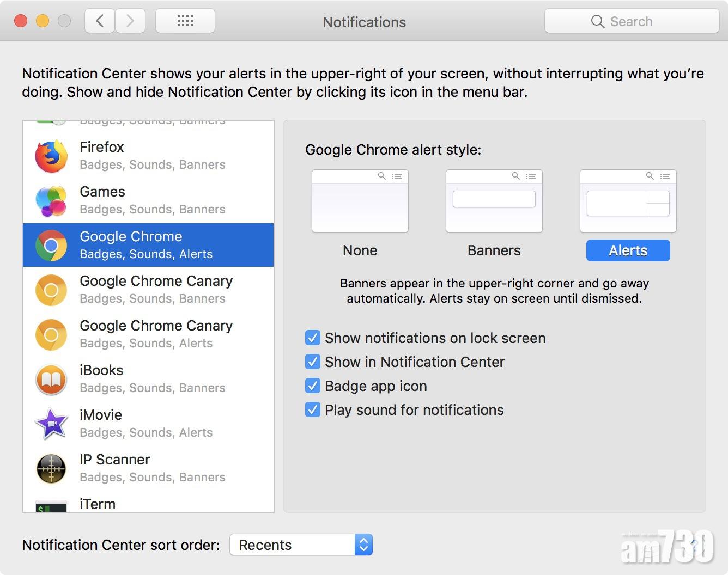Click the iBooks app icon

point(51,380)
